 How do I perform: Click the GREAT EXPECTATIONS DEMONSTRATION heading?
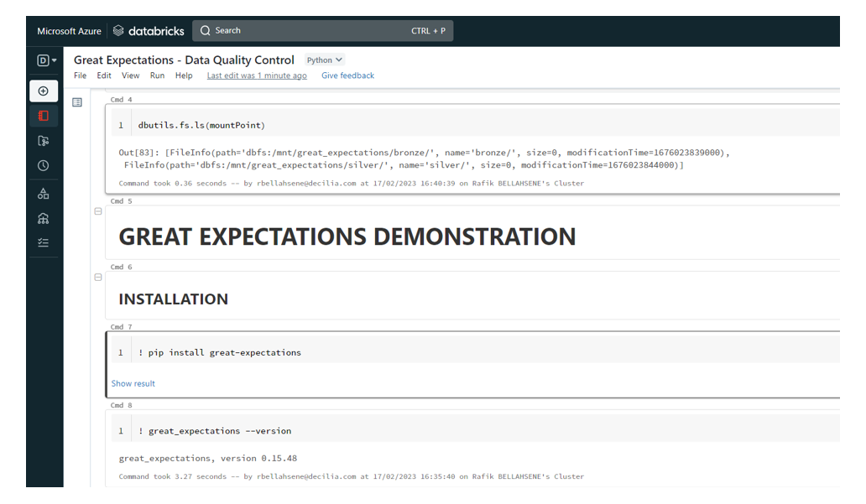[x=347, y=236]
